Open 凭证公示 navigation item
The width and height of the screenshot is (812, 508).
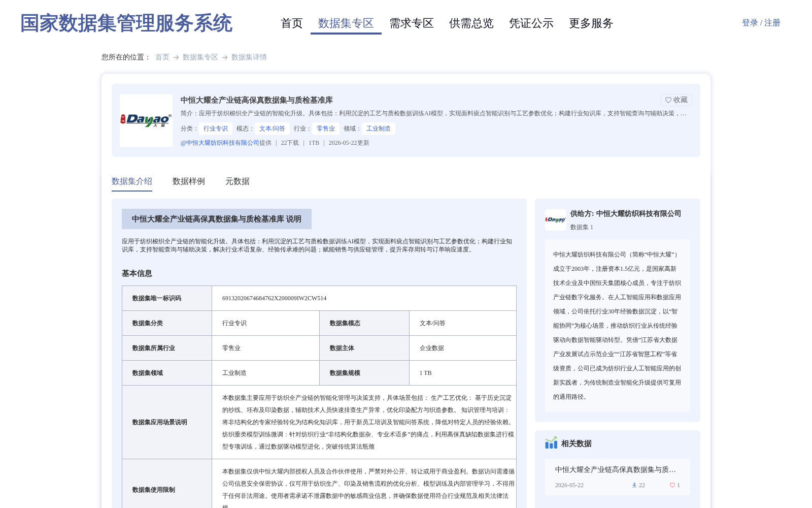click(x=531, y=23)
